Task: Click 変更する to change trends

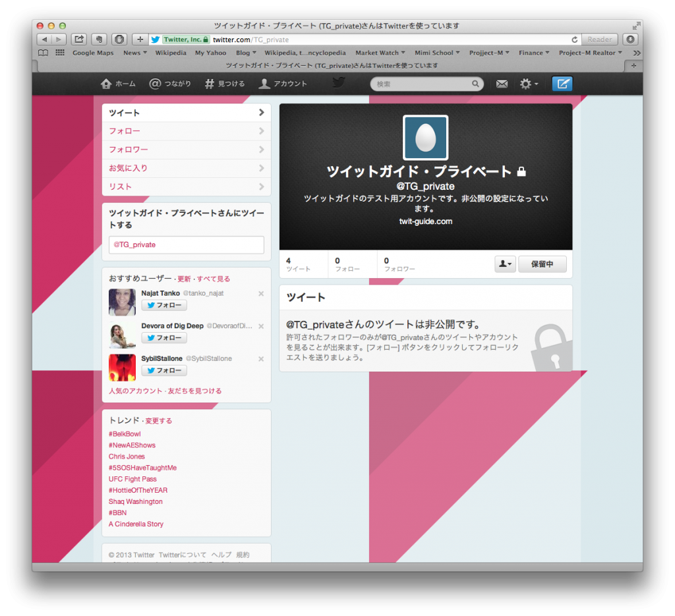Action: pos(158,421)
